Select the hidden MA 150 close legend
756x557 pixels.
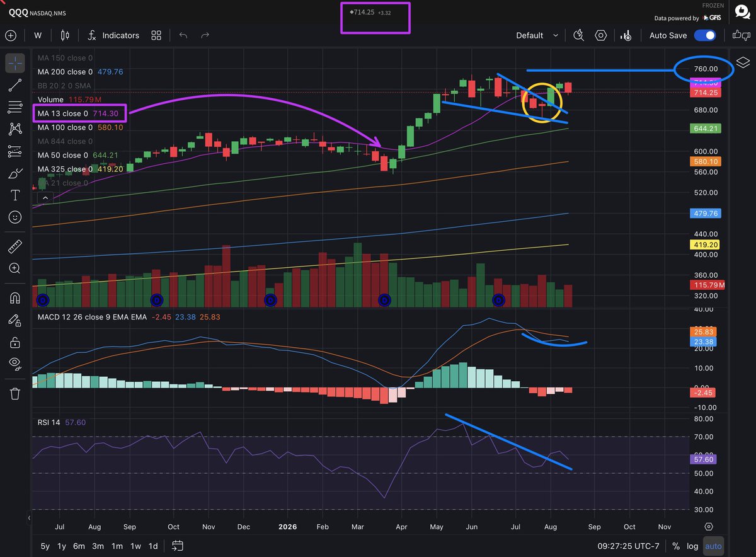click(x=65, y=58)
